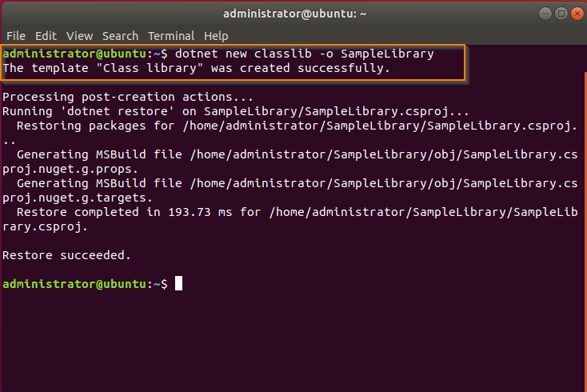Image resolution: width=587 pixels, height=392 pixels.
Task: Click the terminal cursor at the prompt
Action: tap(178, 283)
